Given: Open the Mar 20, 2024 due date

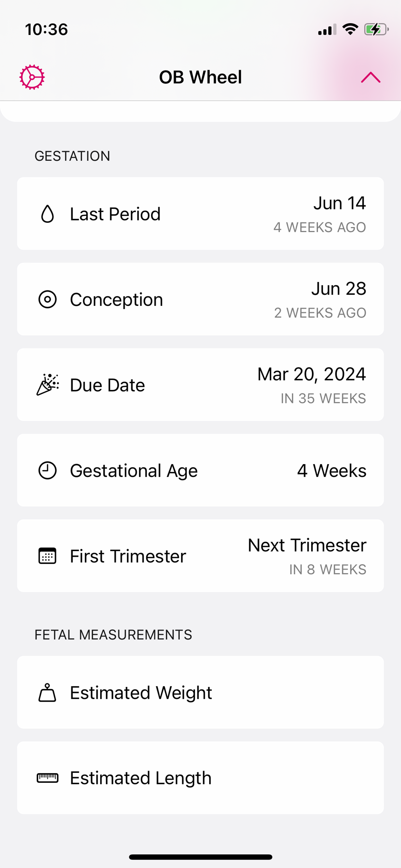Looking at the screenshot, I should (x=312, y=374).
